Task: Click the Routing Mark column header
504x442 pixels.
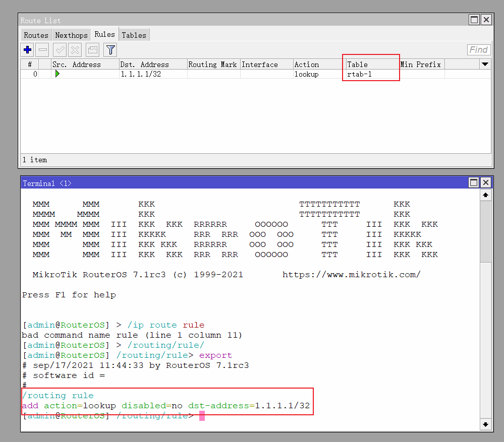Action: tap(213, 65)
